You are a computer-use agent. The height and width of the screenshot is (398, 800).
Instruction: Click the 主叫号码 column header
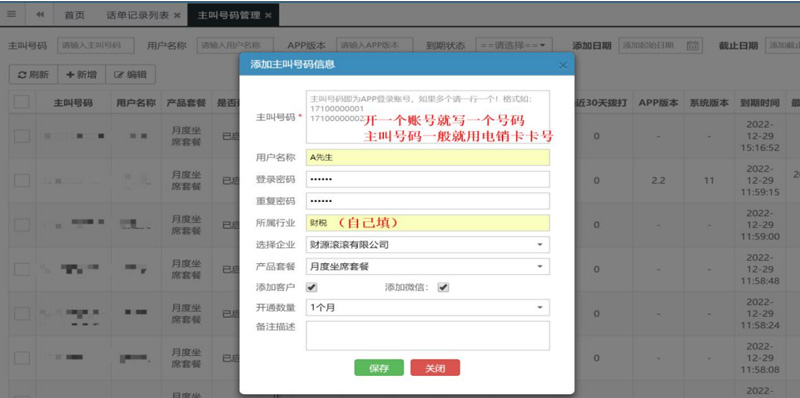(x=73, y=103)
